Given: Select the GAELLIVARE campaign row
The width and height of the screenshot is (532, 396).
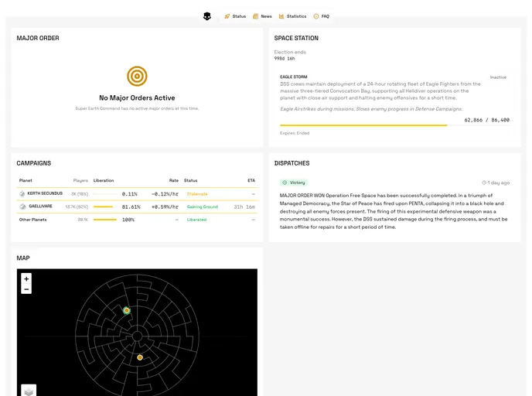Looking at the screenshot, I should pyautogui.click(x=137, y=207).
